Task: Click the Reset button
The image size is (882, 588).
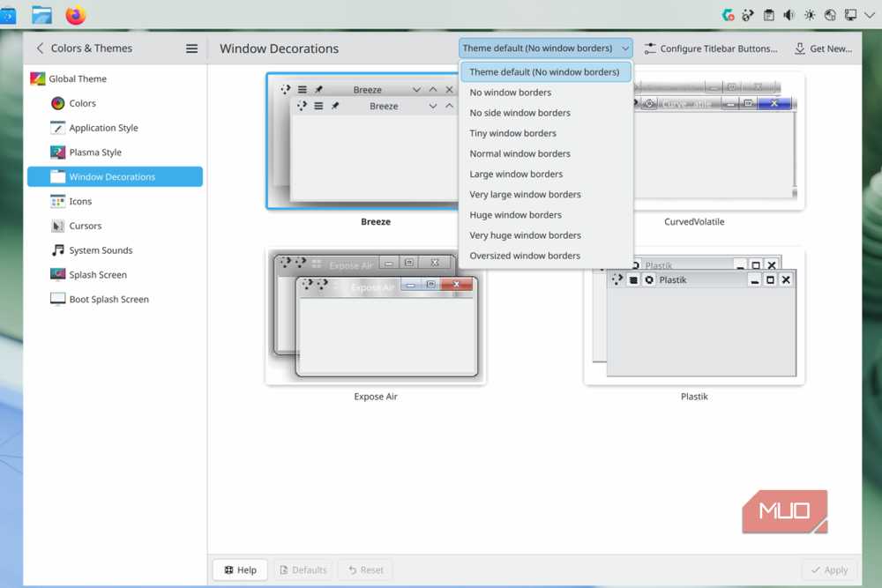Action: tap(366, 570)
